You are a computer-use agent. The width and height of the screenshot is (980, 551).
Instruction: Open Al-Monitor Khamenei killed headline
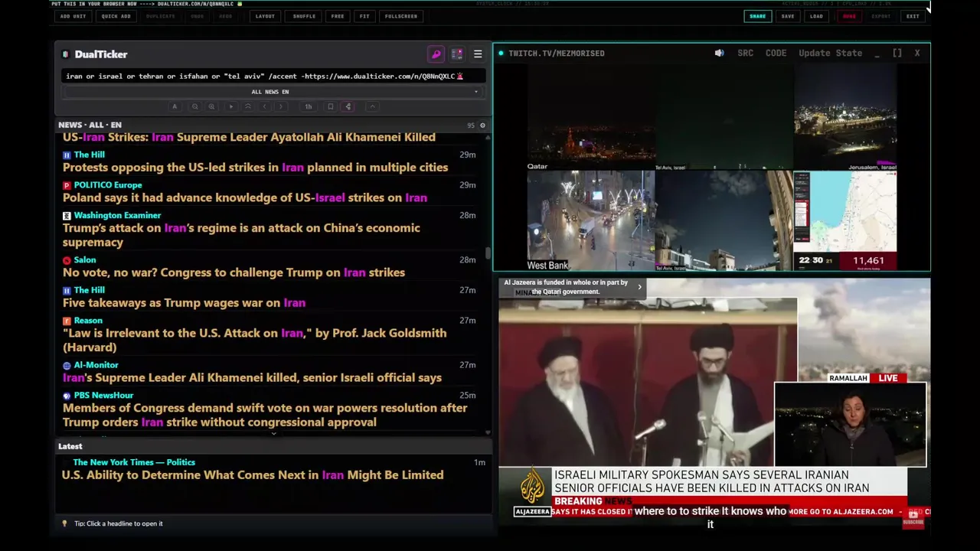252,377
